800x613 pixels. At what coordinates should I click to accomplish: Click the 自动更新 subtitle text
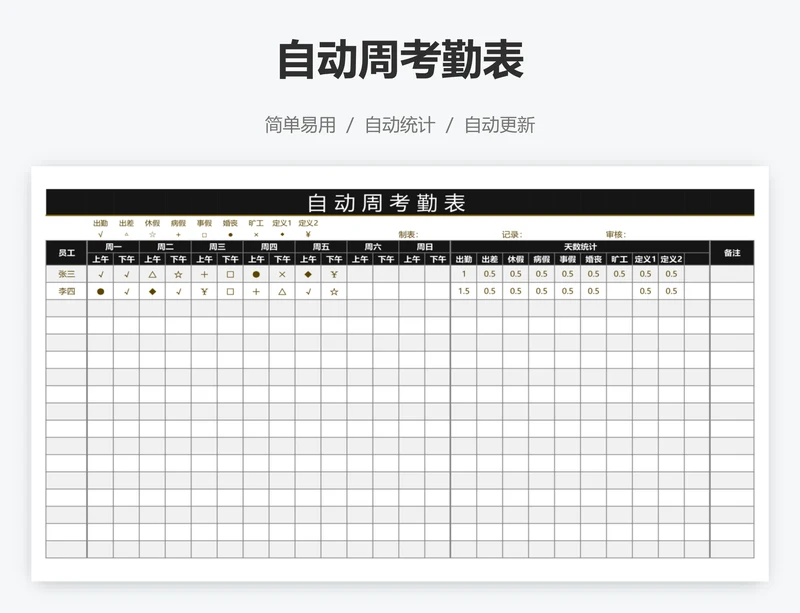coord(499,125)
